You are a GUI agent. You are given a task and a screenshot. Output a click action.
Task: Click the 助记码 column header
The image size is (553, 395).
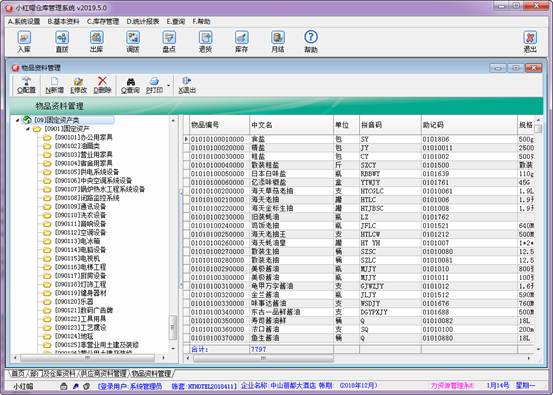pyautogui.click(x=469, y=125)
